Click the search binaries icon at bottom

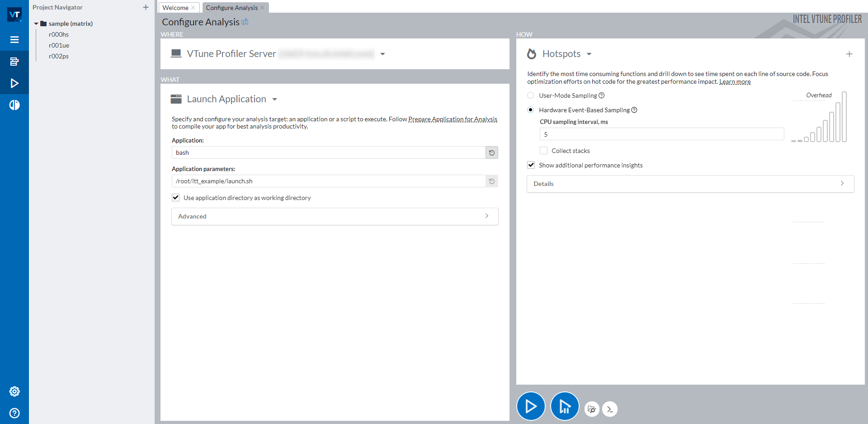tap(591, 409)
